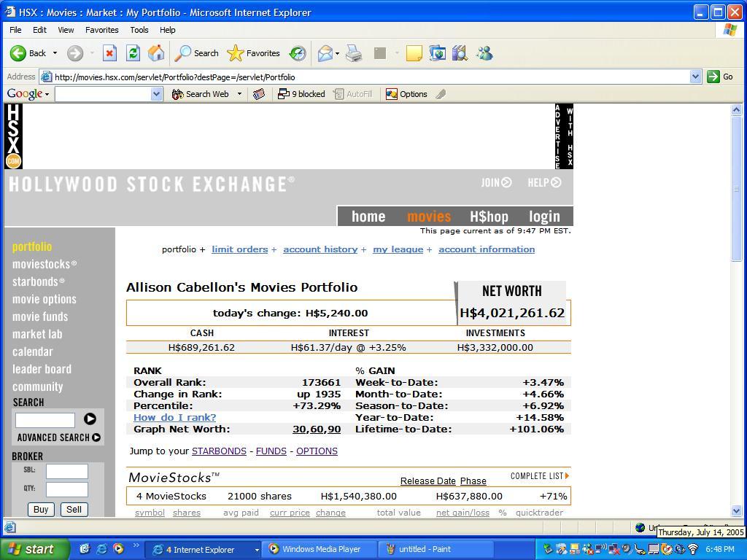
Task: Open the History clock icon
Action: pos(298,53)
